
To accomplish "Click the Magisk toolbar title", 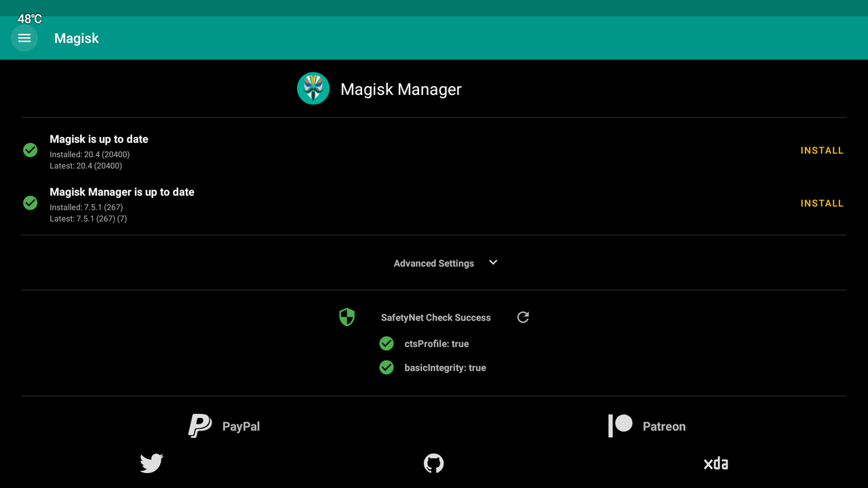I will [77, 39].
